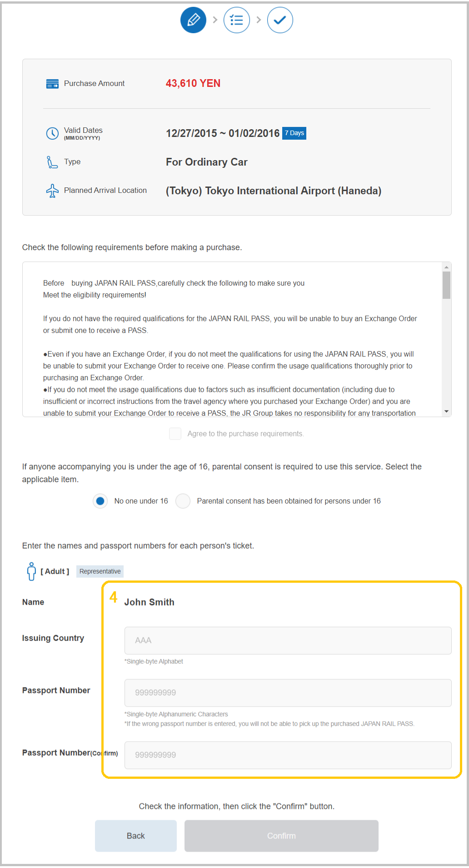
Task: Click the Valid Dates clock icon
Action: click(x=52, y=133)
